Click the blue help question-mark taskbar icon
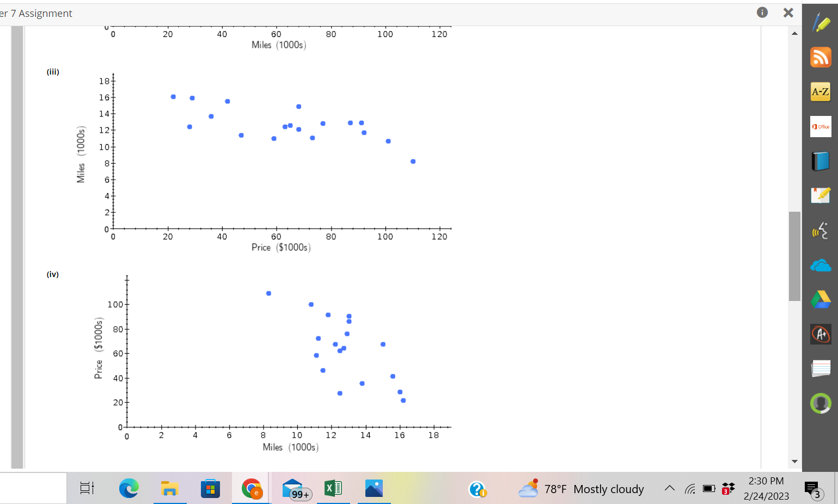This screenshot has height=504, width=838. coord(478,489)
